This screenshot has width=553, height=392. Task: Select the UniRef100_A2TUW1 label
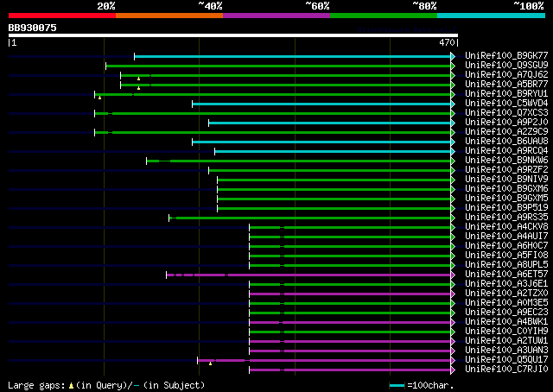[x=506, y=341]
